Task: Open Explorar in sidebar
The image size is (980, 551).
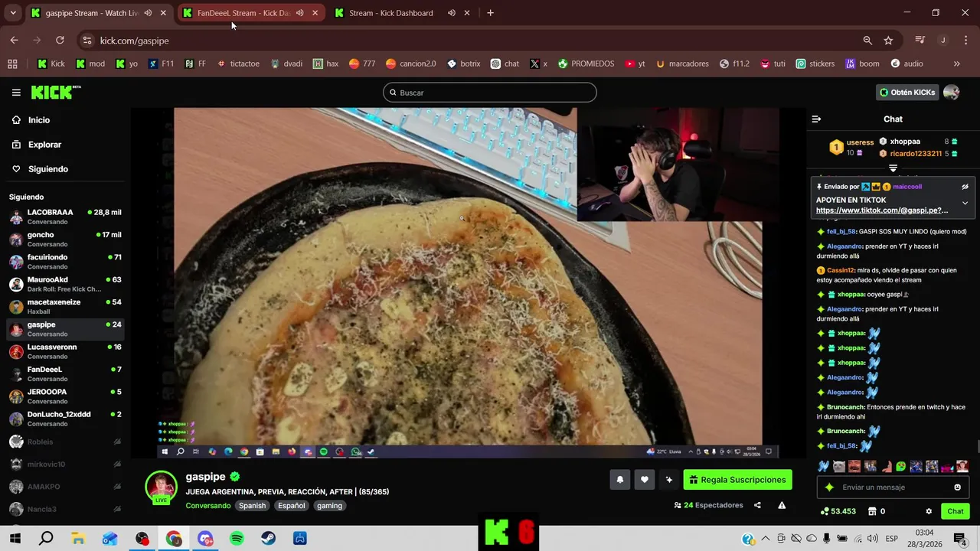Action: 44,145
